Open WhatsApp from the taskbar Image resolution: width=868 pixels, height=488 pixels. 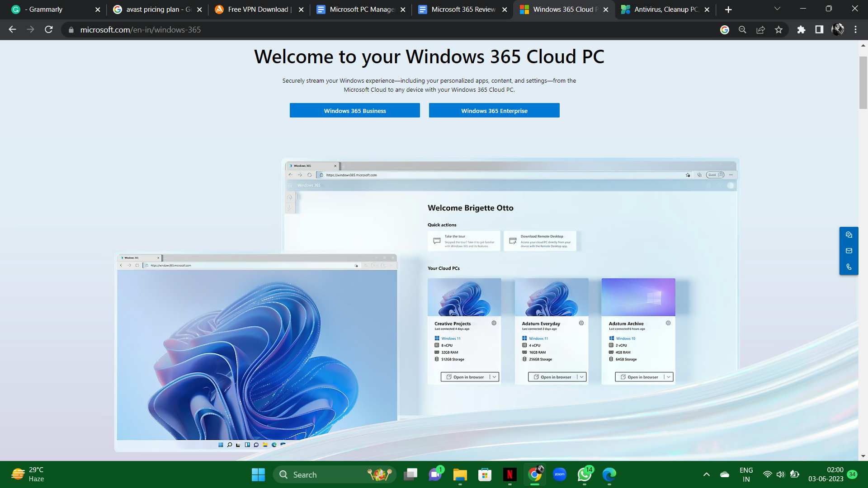pos(584,474)
